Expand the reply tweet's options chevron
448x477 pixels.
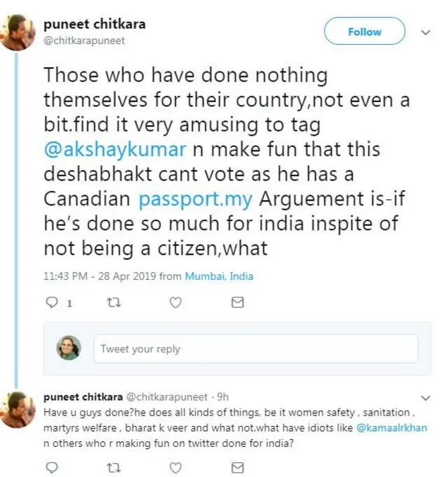point(425,397)
